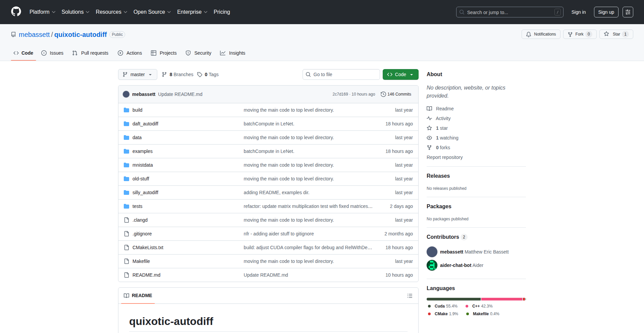Click the GitHub logo icon
The width and height of the screenshot is (644, 333).
(x=16, y=12)
